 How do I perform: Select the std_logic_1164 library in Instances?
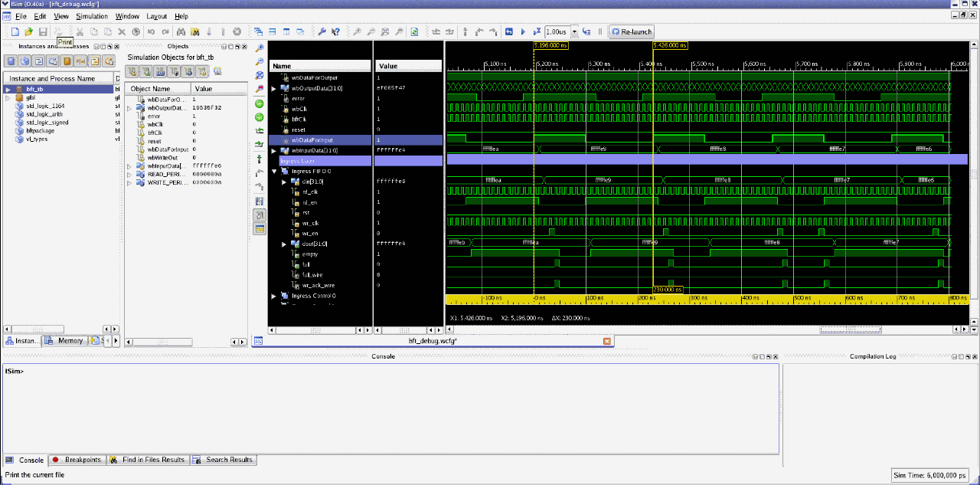pyautogui.click(x=44, y=106)
